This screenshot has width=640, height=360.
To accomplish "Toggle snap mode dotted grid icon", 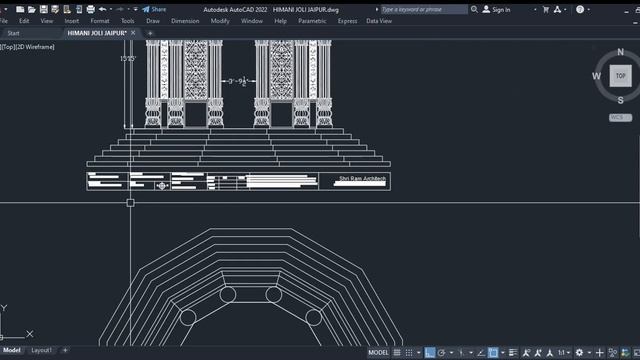I will click(x=409, y=353).
